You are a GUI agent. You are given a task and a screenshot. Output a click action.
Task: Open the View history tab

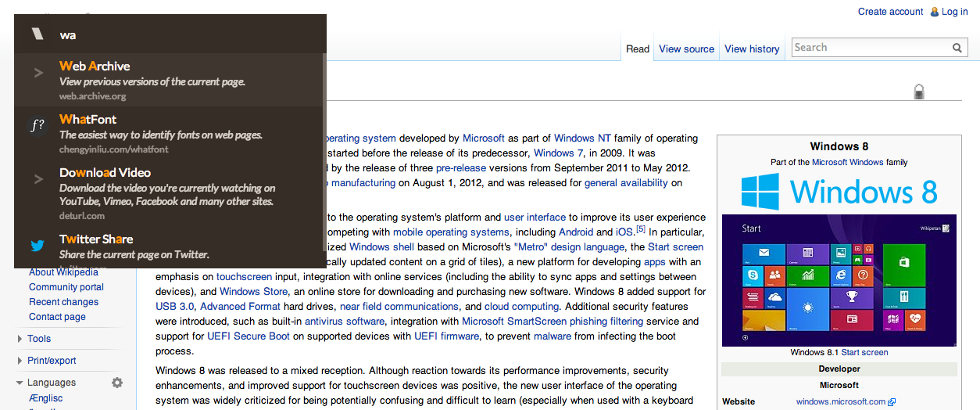click(x=752, y=49)
